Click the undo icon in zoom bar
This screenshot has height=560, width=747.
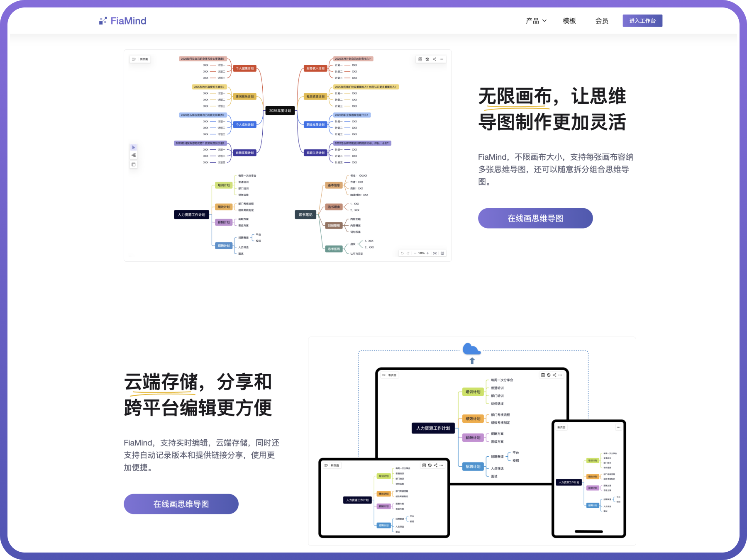pyautogui.click(x=402, y=253)
